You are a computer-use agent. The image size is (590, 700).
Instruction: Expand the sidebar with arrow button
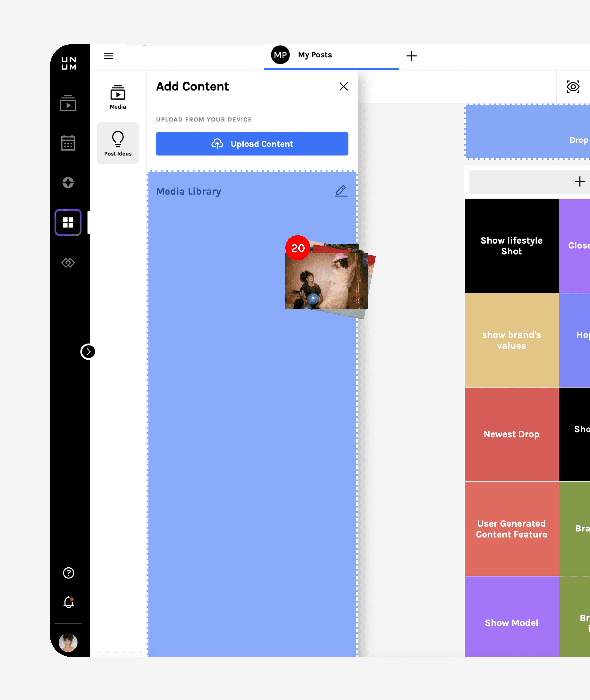tap(88, 352)
